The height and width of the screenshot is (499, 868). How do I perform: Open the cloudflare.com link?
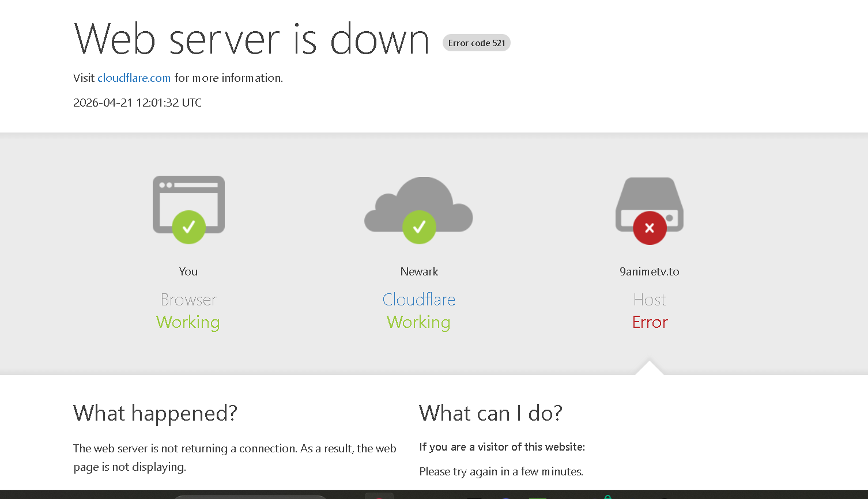(134, 78)
